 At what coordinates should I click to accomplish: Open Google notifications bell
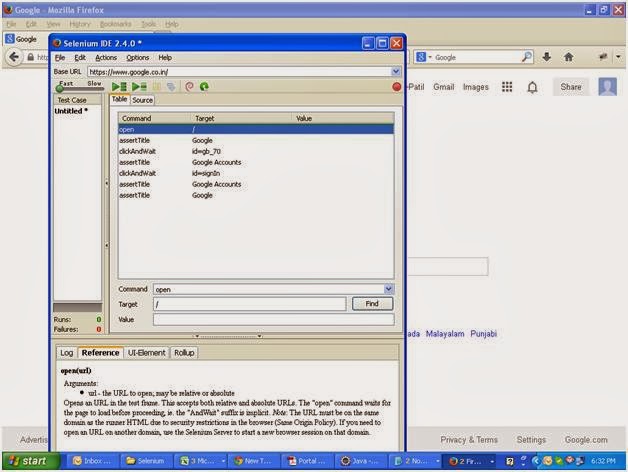click(x=532, y=87)
